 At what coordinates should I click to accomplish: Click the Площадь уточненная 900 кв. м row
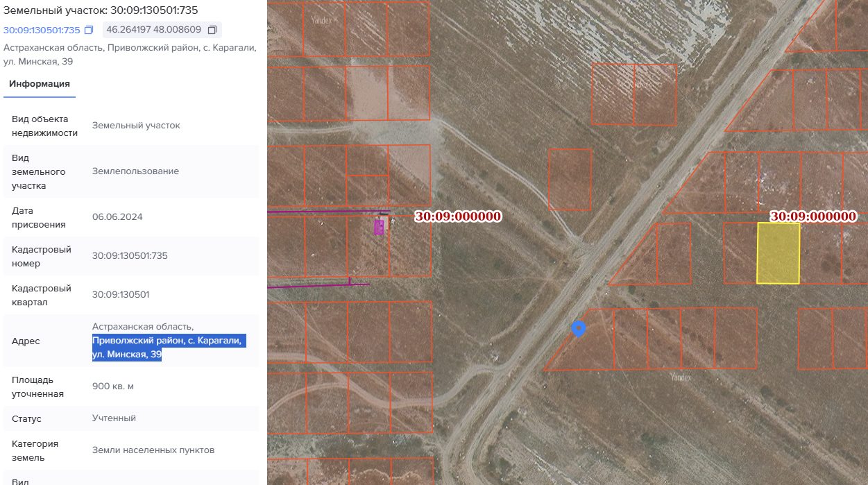tap(131, 386)
